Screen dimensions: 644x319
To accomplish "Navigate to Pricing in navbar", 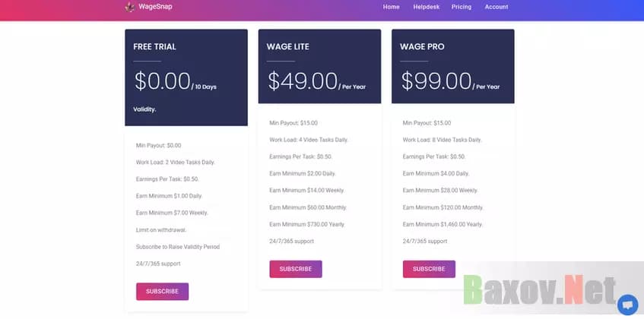I will point(461,7).
